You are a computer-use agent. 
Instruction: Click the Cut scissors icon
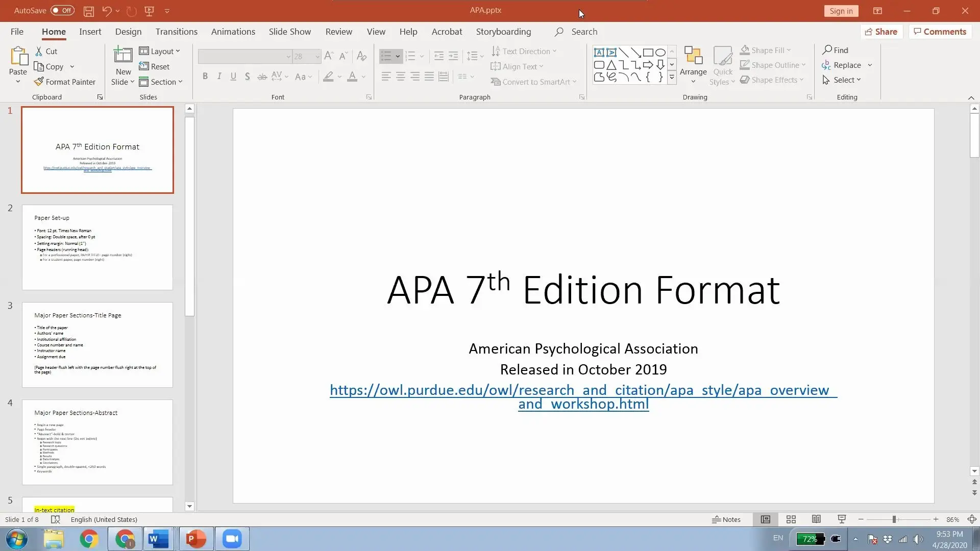tap(39, 51)
